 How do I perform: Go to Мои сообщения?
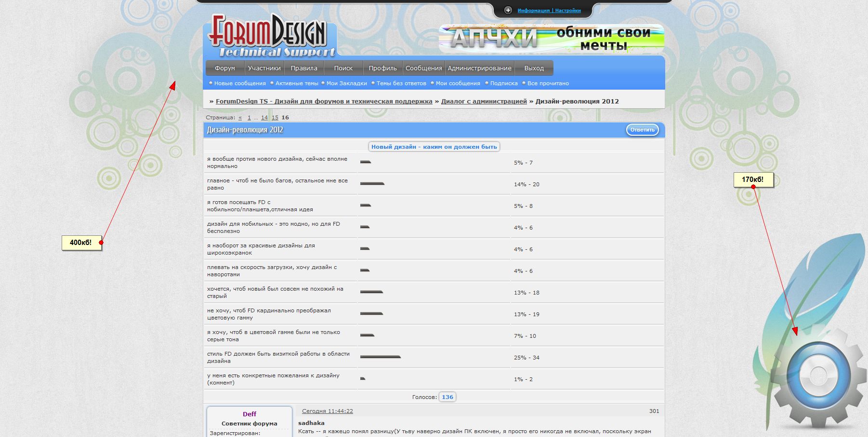tap(458, 83)
